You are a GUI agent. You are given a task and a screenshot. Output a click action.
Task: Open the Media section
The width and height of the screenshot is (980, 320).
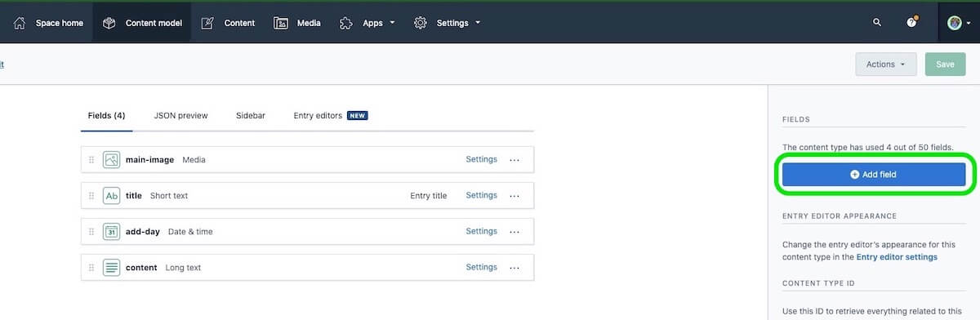coord(297,23)
